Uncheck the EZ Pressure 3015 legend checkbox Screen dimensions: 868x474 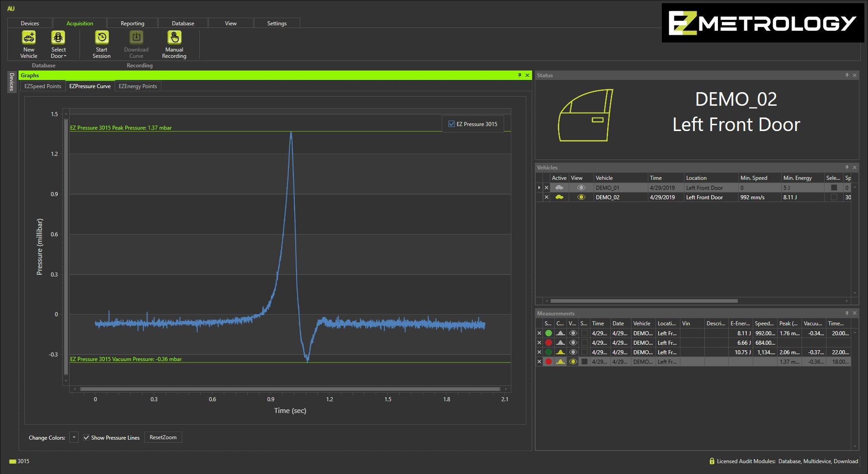[x=451, y=124]
